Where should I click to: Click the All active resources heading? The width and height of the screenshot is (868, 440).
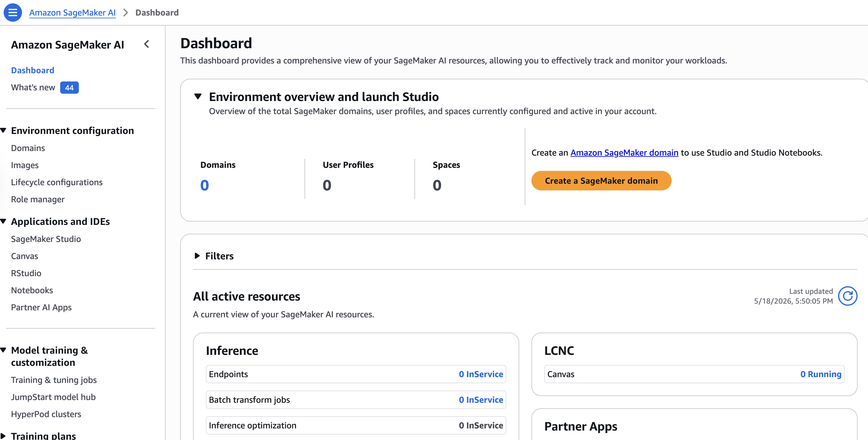click(247, 296)
